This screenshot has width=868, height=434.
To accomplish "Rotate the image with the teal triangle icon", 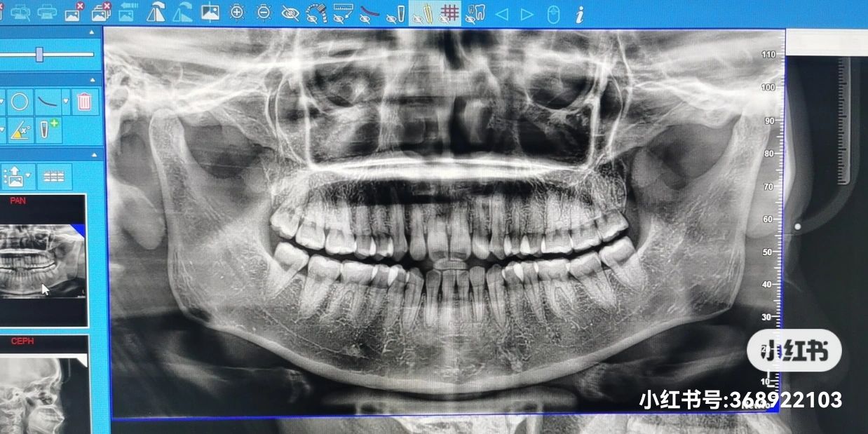I will (x=182, y=13).
